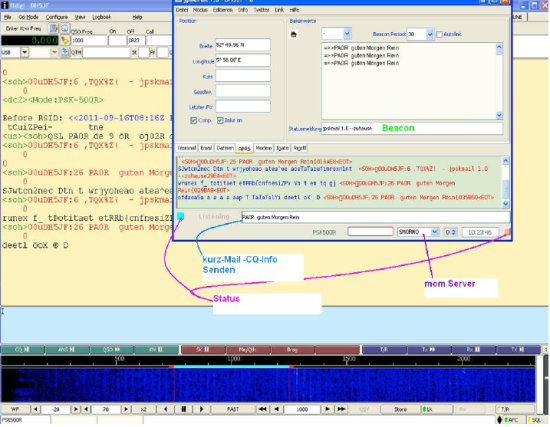The image size is (550, 427).
Task: Switch to the Email tab
Action: [206, 148]
